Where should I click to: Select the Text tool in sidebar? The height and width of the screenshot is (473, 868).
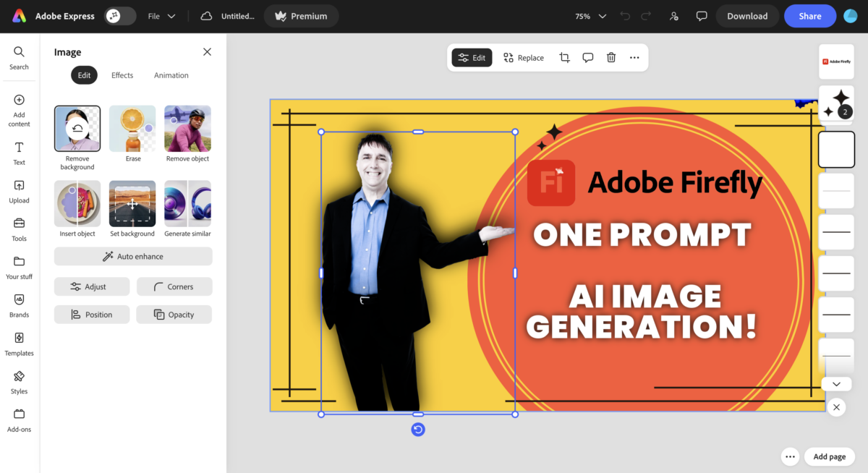[x=19, y=153]
